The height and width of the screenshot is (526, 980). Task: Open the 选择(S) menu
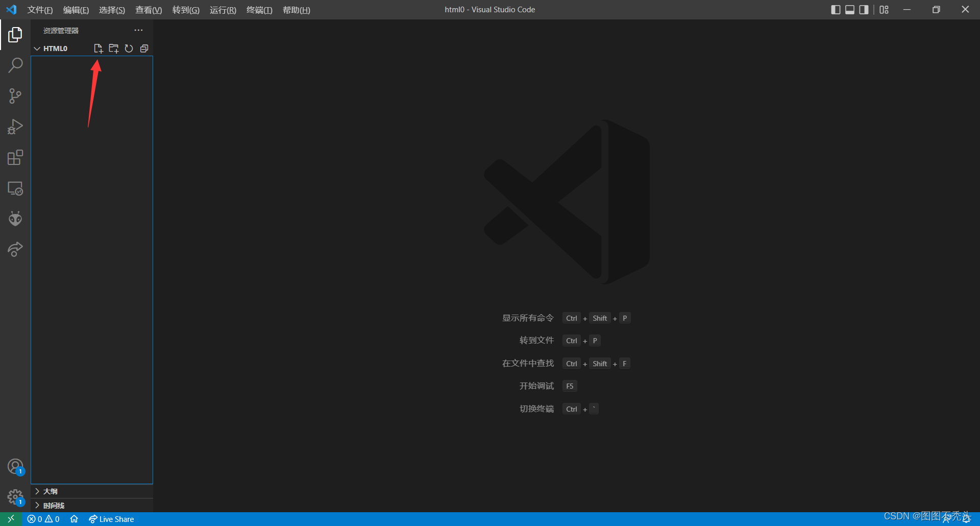coord(112,10)
